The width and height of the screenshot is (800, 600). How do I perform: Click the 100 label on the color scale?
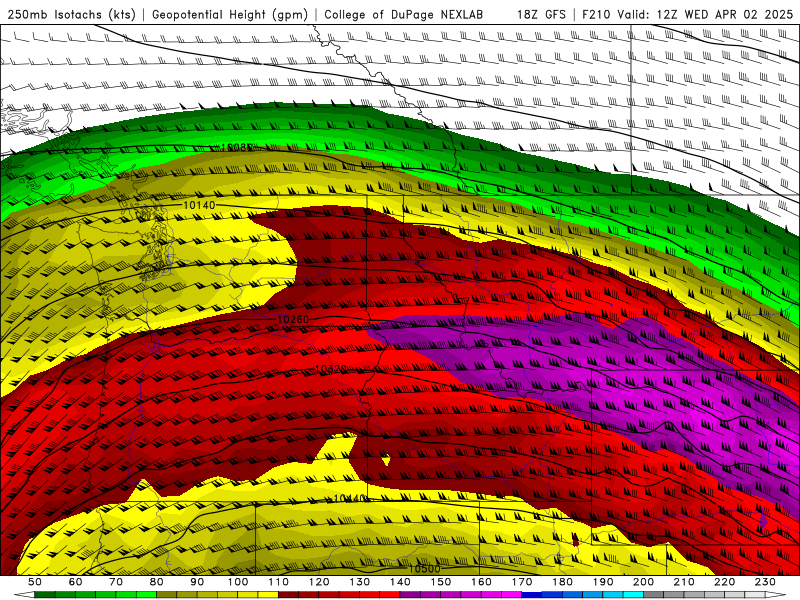(x=238, y=582)
